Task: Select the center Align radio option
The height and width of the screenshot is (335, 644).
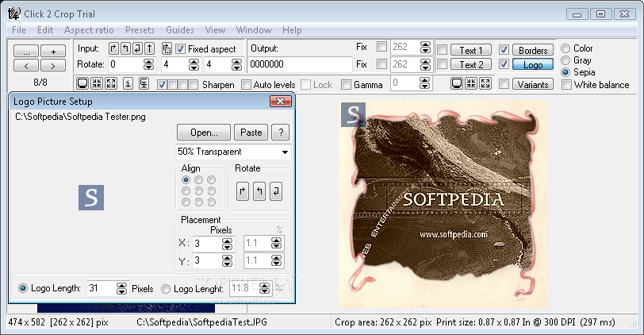Action: (x=199, y=191)
